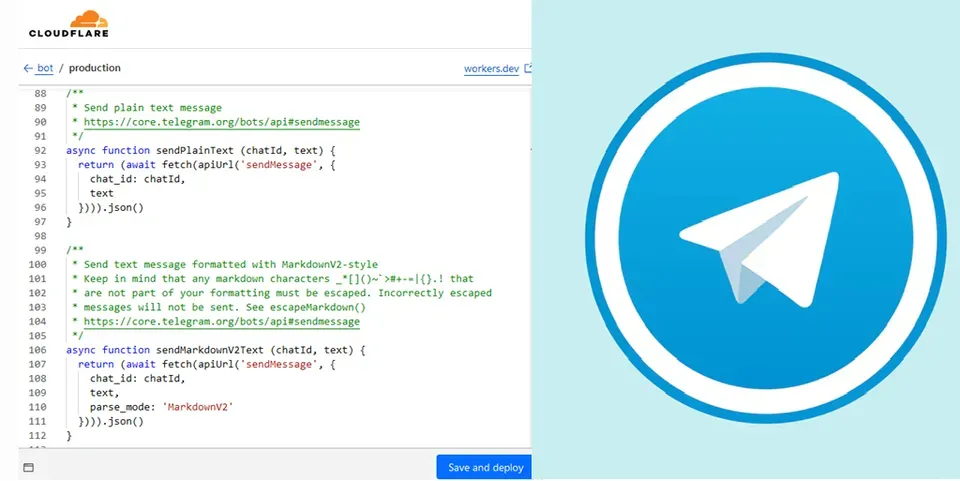
Task: Toggle the console panel icon at bottom left
Action: [28, 468]
